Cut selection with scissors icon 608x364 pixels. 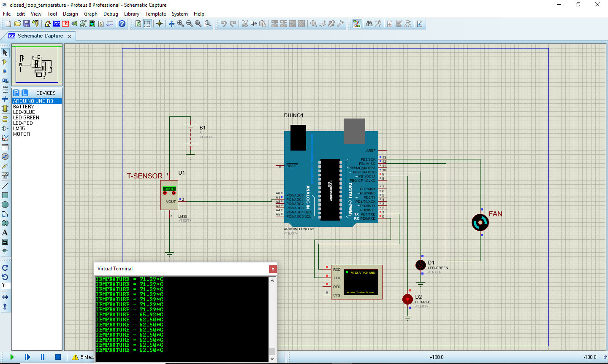click(x=244, y=24)
